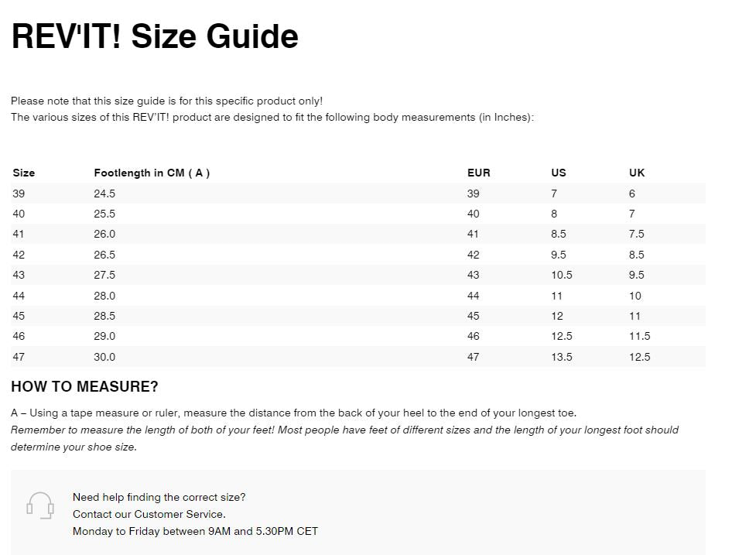Select the 30.0 footlength cell
The image size is (756, 555).
tap(104, 357)
